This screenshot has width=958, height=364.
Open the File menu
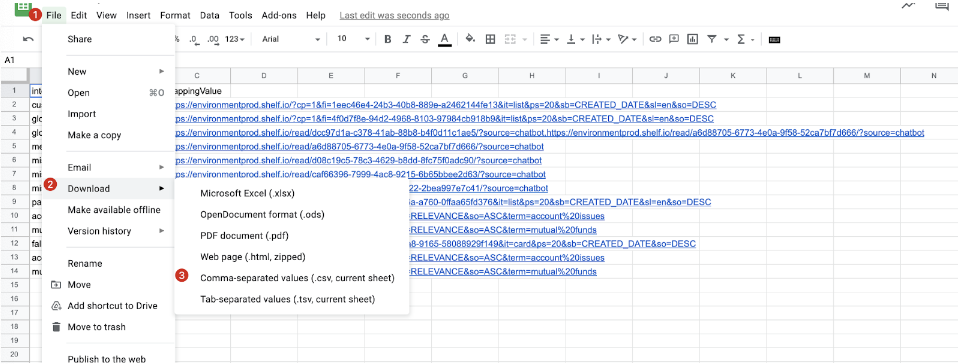(54, 15)
